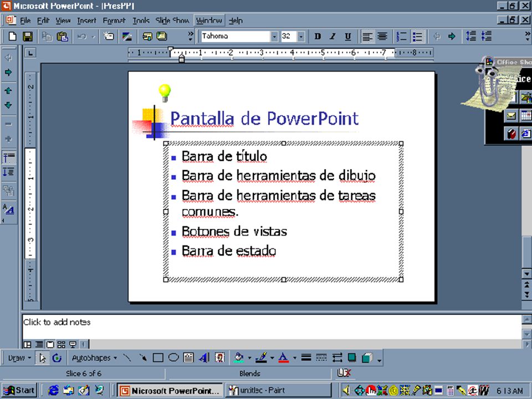The width and height of the screenshot is (532, 399).
Task: Choose the Select Objects arrow tool
Action: point(42,358)
